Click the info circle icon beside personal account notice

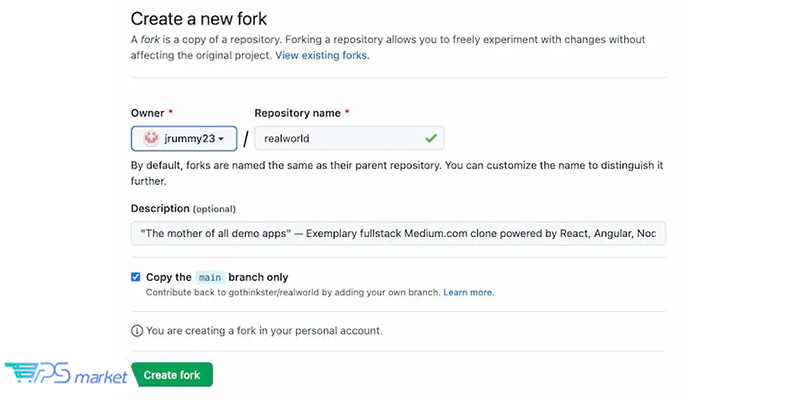tap(137, 331)
